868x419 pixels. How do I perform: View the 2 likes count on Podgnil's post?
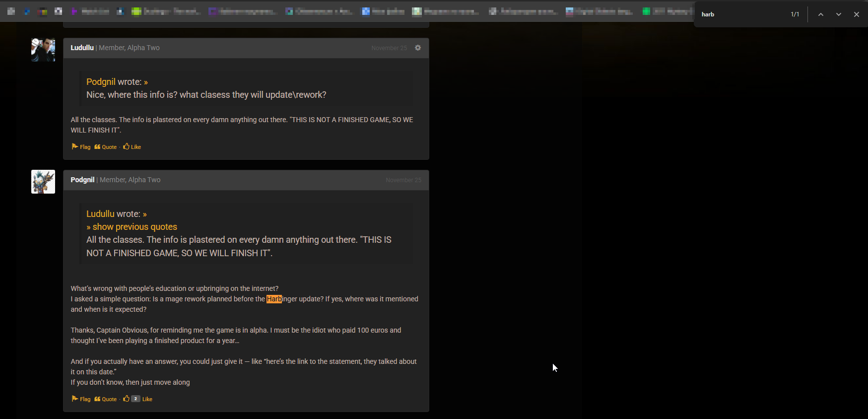[135, 399]
